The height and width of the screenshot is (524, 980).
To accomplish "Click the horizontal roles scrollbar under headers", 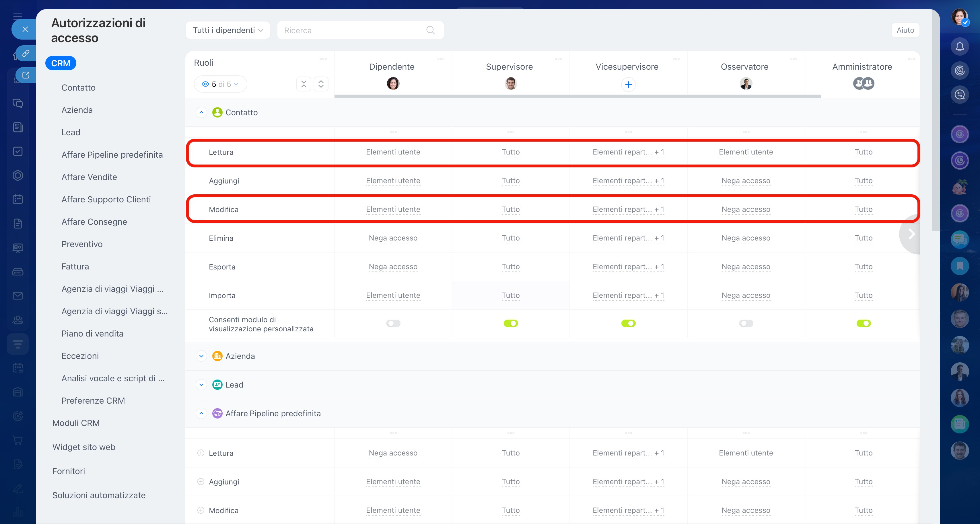I will (x=577, y=97).
